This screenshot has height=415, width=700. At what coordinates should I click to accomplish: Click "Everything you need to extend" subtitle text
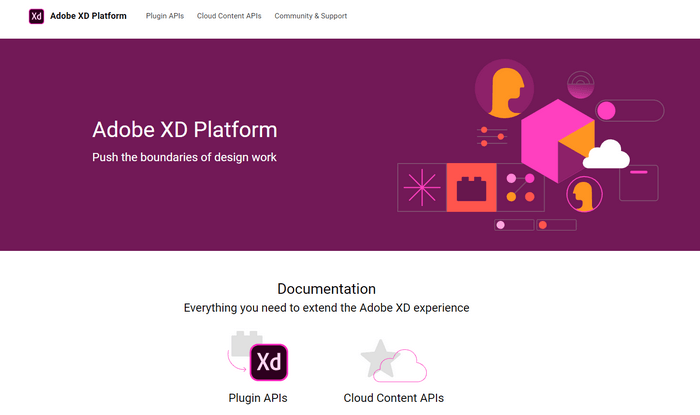tap(326, 308)
